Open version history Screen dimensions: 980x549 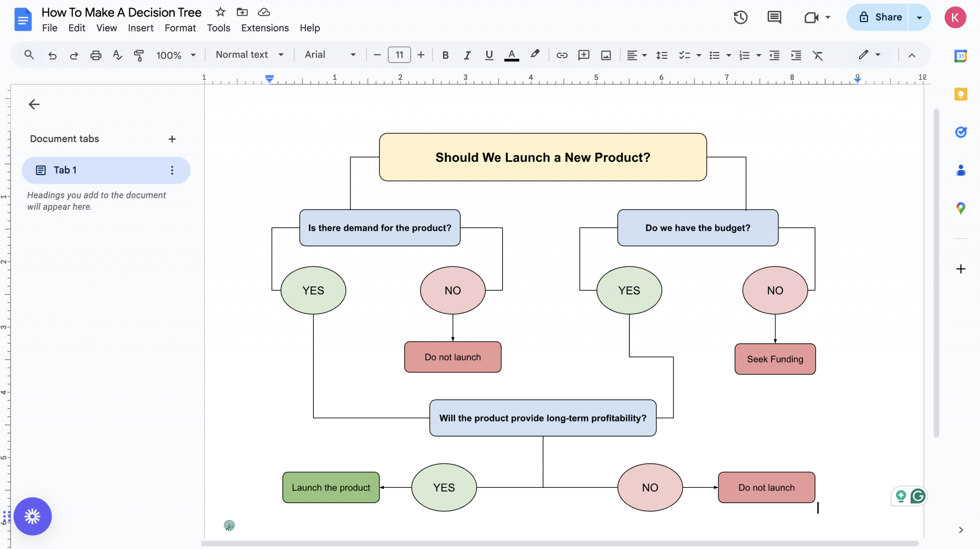pos(740,17)
